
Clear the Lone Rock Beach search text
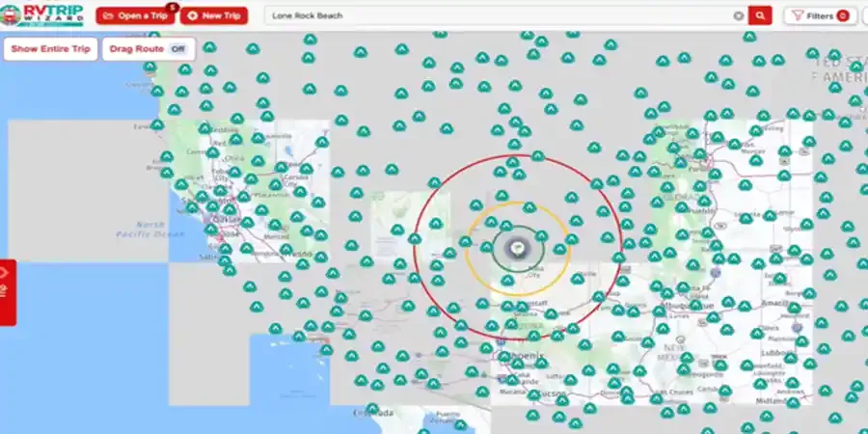pos(739,15)
